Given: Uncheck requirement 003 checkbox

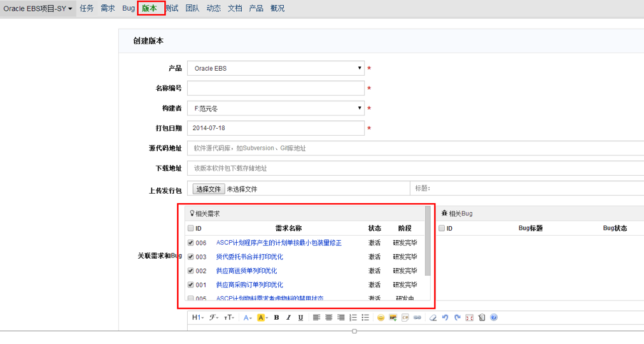Looking at the screenshot, I should pos(191,257).
